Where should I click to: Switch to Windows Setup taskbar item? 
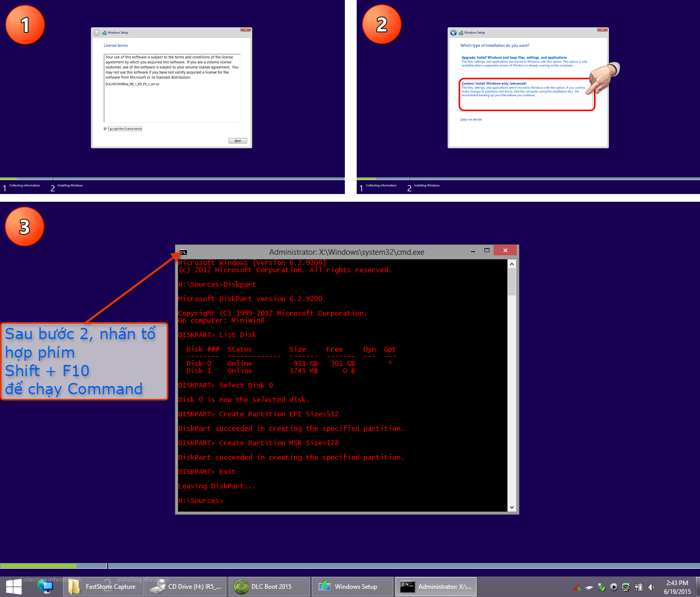tap(353, 587)
